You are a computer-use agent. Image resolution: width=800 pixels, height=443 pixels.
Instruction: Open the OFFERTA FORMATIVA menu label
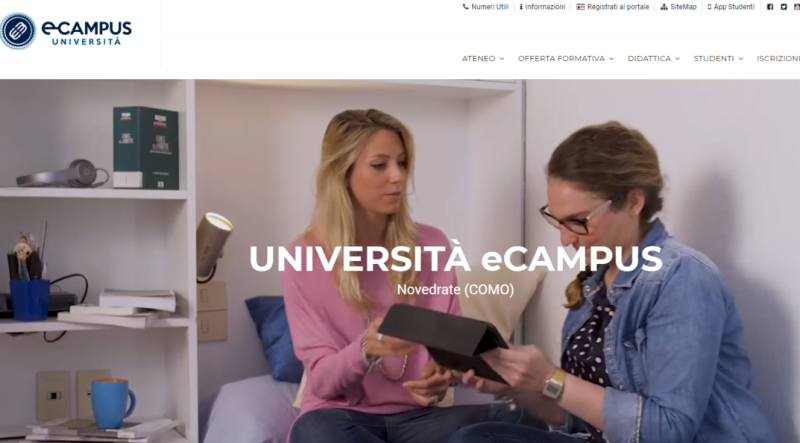tap(561, 59)
